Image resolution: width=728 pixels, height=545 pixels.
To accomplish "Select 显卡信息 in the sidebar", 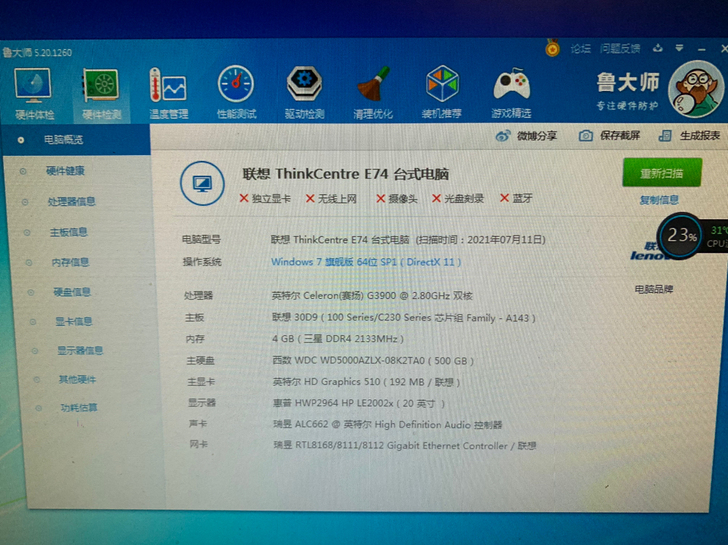I will tap(73, 321).
